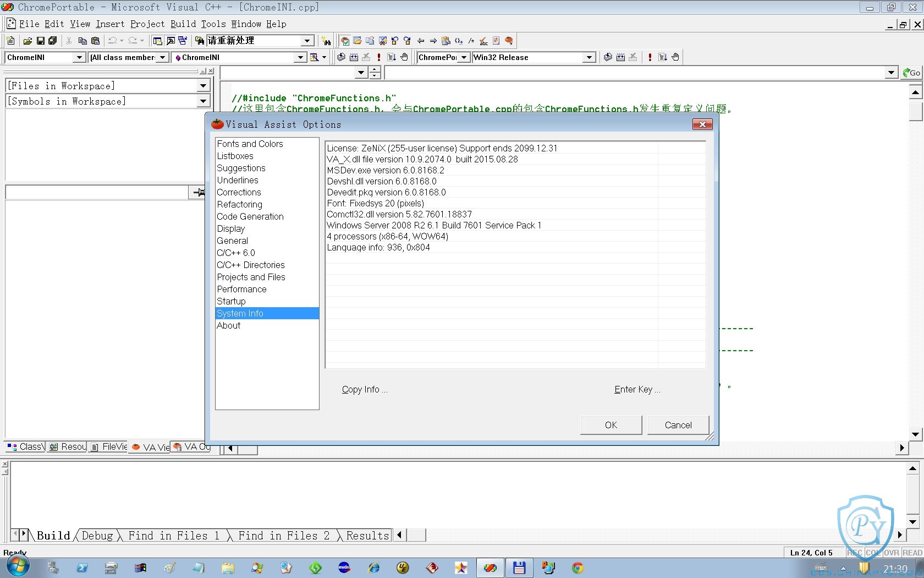Screen dimensions: 924x578
Task: Click the Open file toolbar icon
Action: [28, 41]
